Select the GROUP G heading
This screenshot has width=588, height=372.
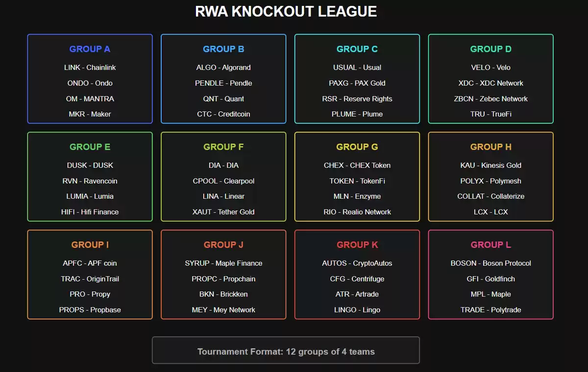[x=357, y=147]
